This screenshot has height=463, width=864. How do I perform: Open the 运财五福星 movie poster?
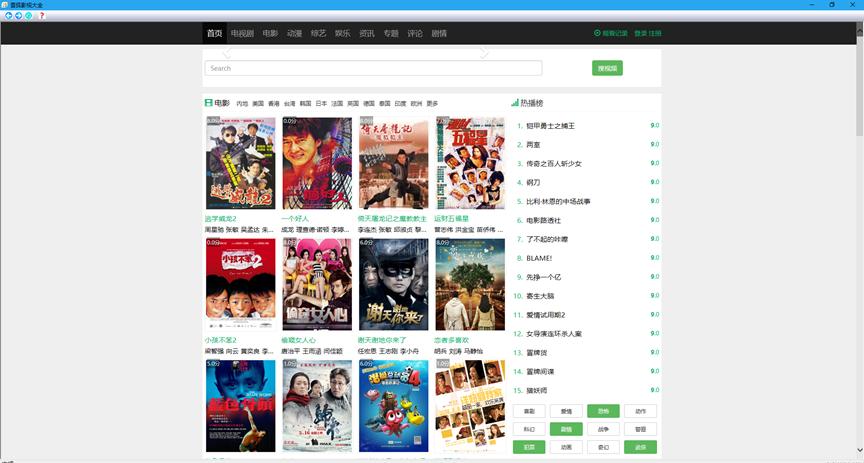pyautogui.click(x=470, y=163)
